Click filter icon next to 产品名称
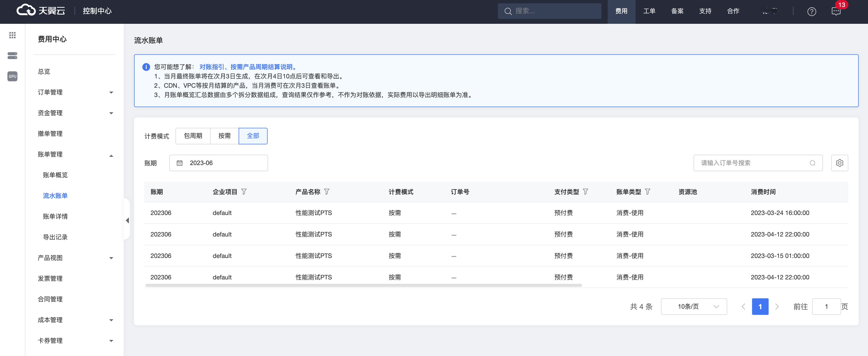The width and height of the screenshot is (868, 356). click(327, 192)
